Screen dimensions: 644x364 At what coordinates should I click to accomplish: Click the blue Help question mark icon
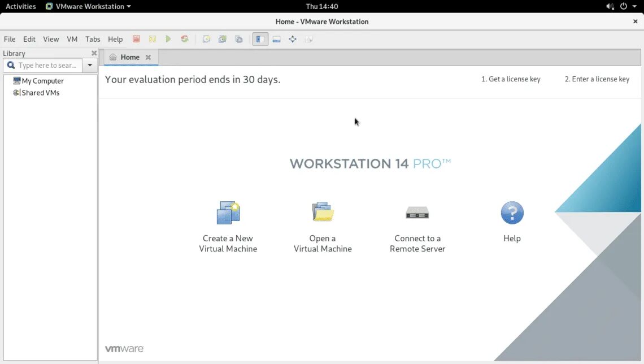512,213
